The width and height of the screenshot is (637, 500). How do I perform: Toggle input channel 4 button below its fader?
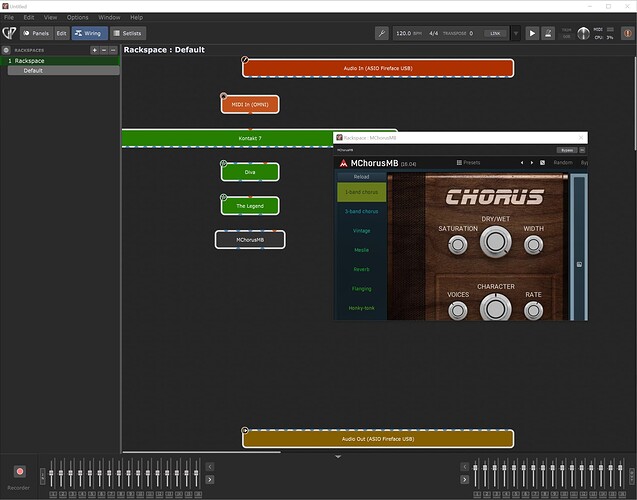[x=82, y=494]
